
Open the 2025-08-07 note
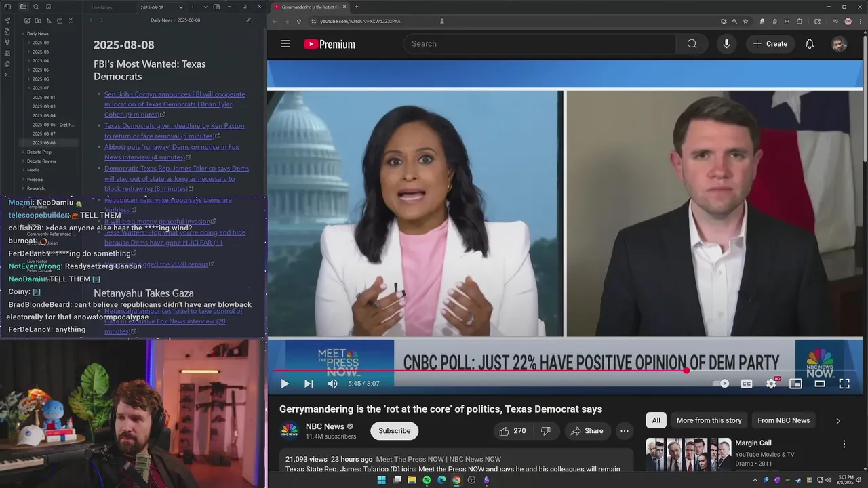point(44,134)
